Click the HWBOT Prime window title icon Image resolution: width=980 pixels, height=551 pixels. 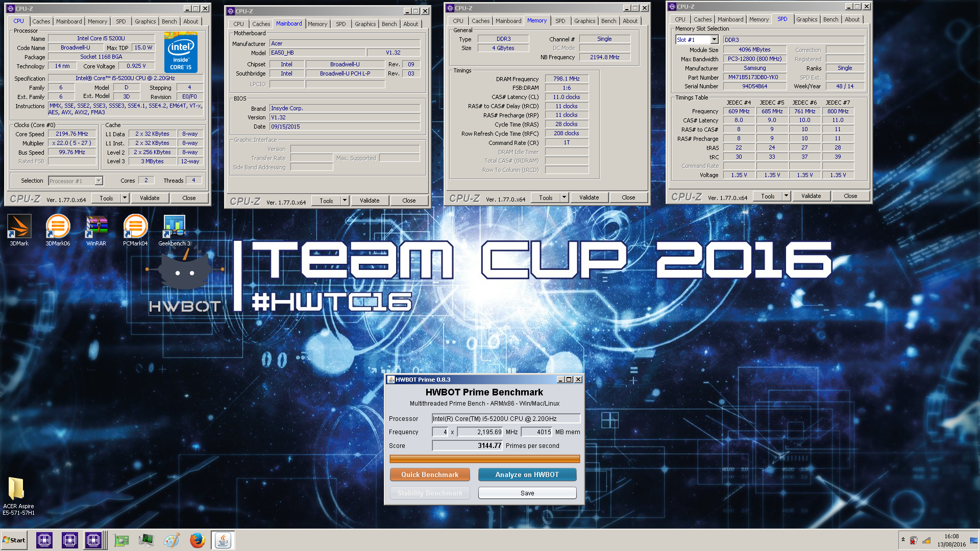[391, 380]
